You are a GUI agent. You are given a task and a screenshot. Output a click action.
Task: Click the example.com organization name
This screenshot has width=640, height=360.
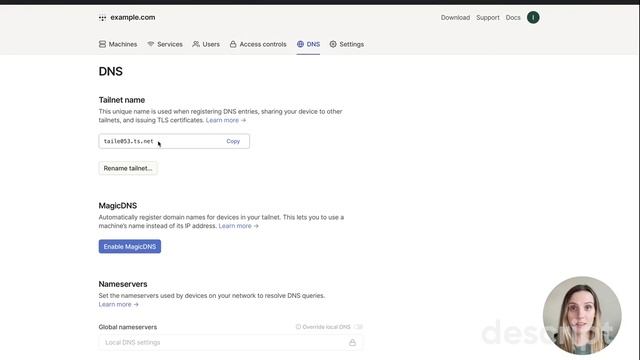click(133, 18)
